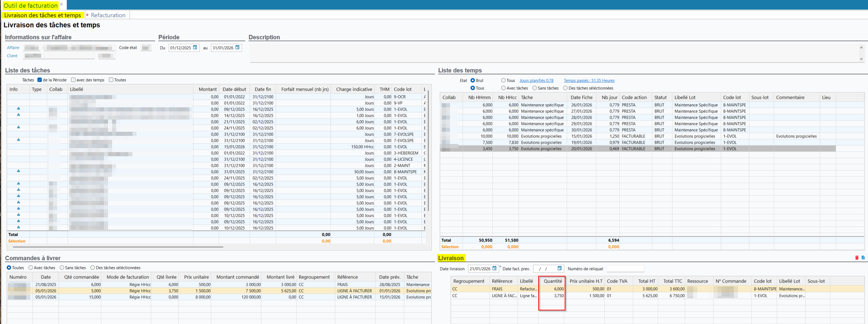
Task: Click the 'Temps passés : 51,35 Heures' link
Action: 589,80
